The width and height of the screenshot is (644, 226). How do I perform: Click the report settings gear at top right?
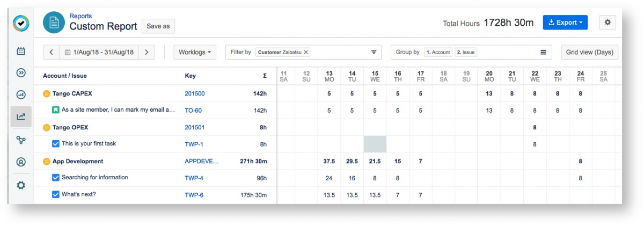[x=608, y=23]
